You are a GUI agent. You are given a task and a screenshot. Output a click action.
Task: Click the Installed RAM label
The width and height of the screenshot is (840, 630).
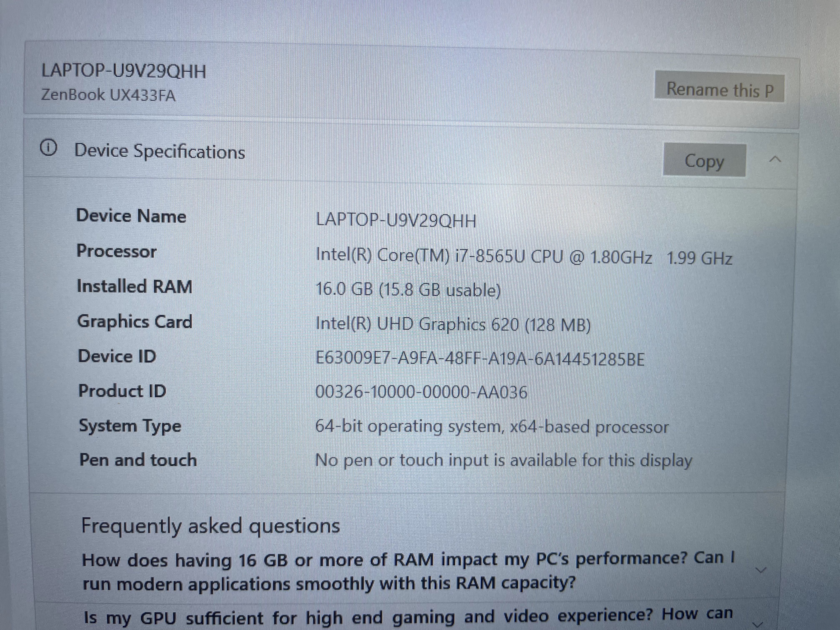[134, 286]
